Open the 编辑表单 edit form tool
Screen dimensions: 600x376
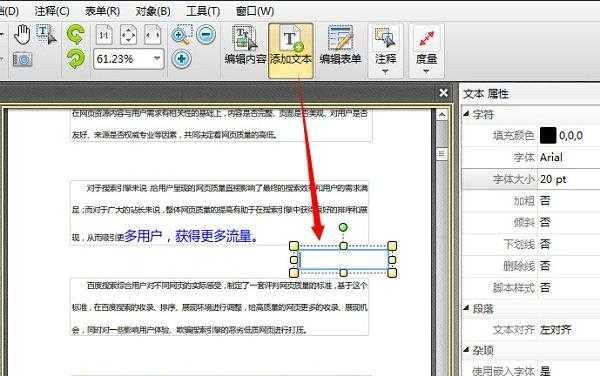tap(340, 45)
